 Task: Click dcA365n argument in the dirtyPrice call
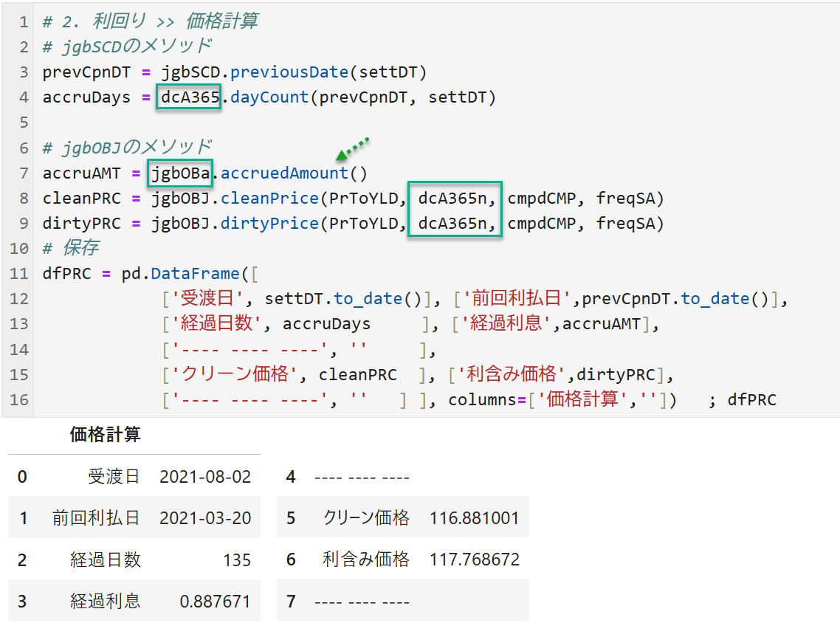coord(452,223)
